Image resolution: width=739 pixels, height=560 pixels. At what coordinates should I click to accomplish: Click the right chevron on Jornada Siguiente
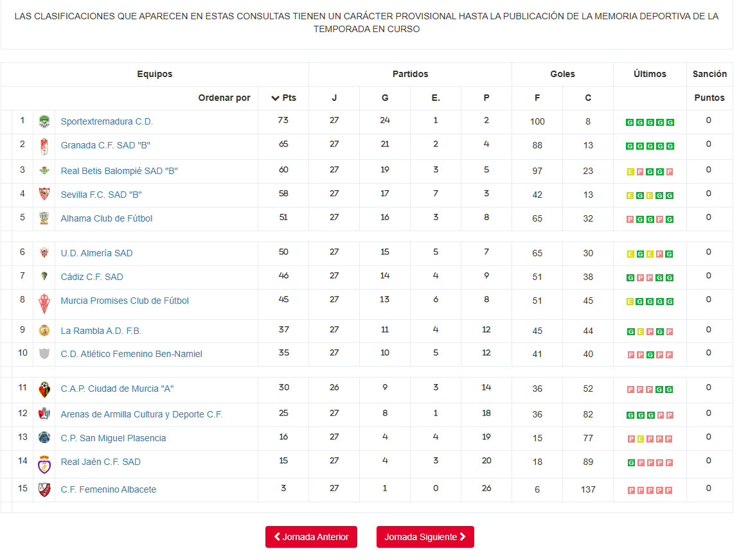pos(463,536)
